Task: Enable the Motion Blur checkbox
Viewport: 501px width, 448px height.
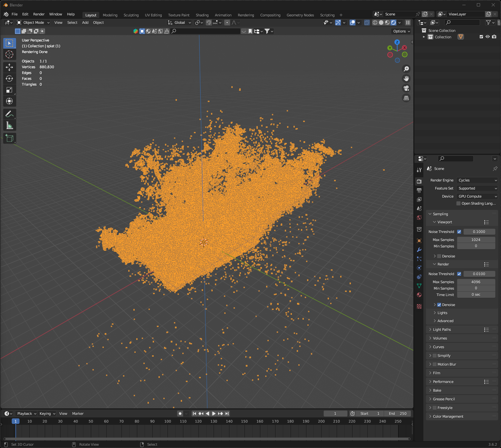Action: point(435,364)
